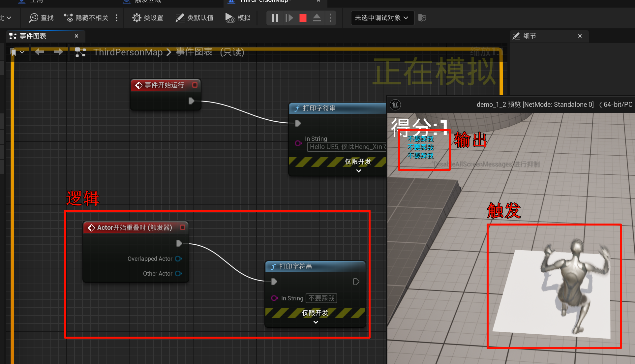Image resolution: width=635 pixels, height=364 pixels.
Task: Stop simulation with red square button
Action: (303, 18)
